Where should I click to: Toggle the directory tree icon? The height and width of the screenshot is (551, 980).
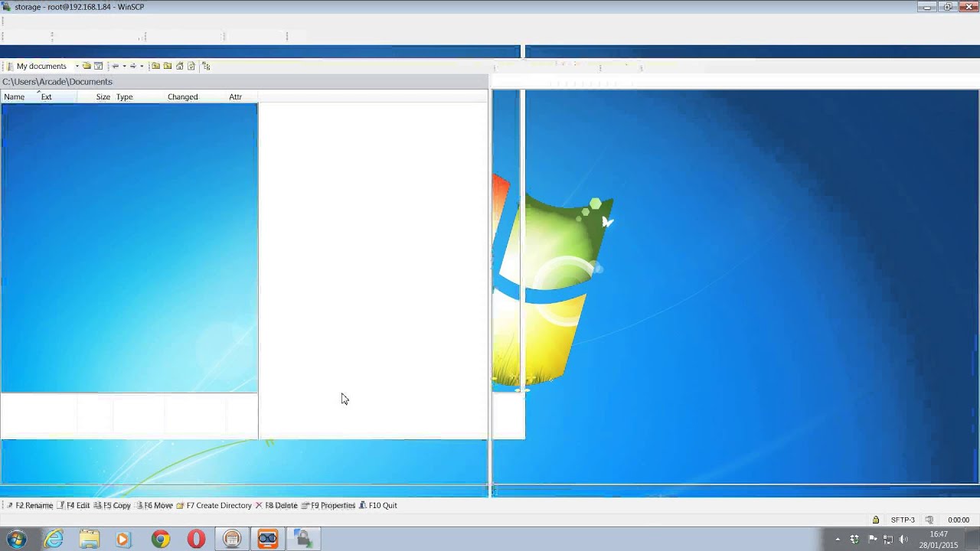[206, 66]
